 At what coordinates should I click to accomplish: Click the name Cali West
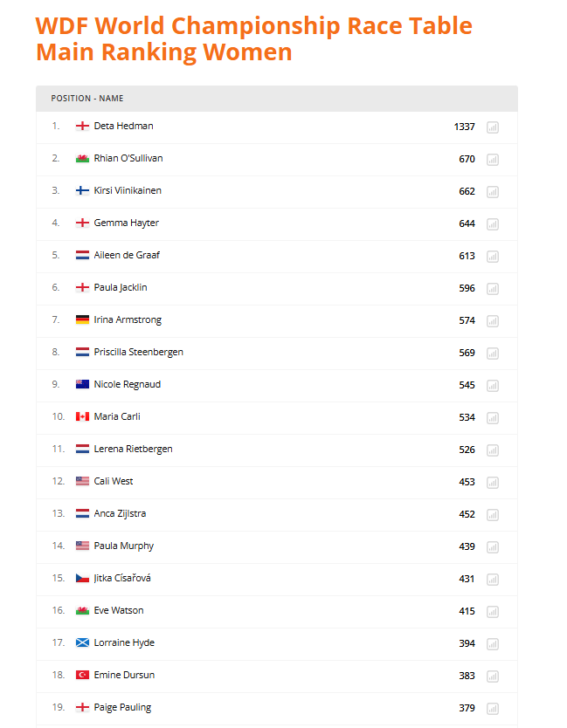114,481
